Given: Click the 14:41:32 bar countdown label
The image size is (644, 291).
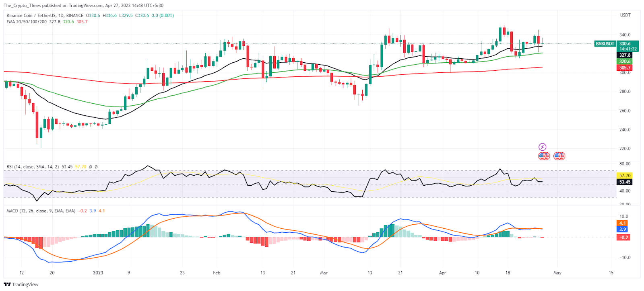Looking at the screenshot, I should coord(628,49).
